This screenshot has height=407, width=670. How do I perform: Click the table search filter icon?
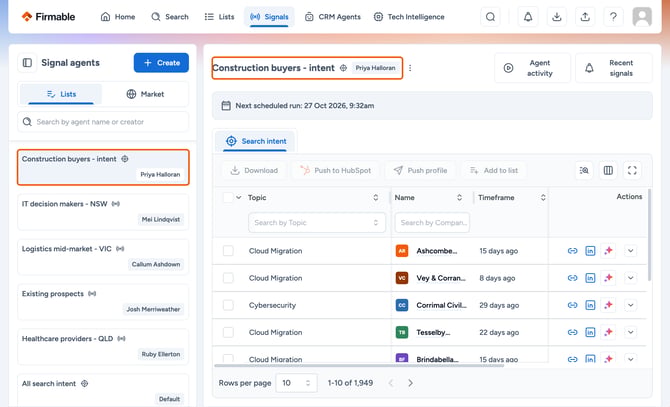click(584, 170)
